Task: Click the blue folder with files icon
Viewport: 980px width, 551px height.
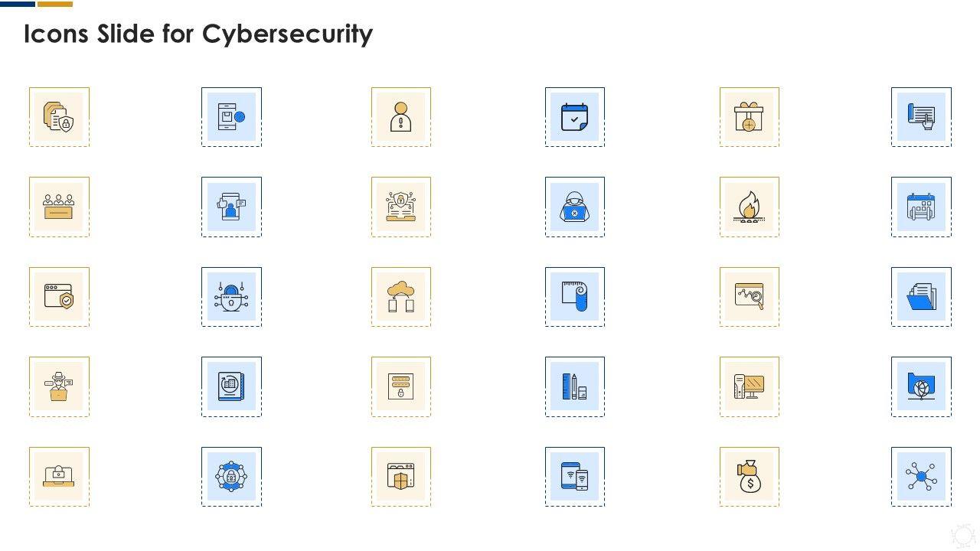Action: (x=921, y=297)
